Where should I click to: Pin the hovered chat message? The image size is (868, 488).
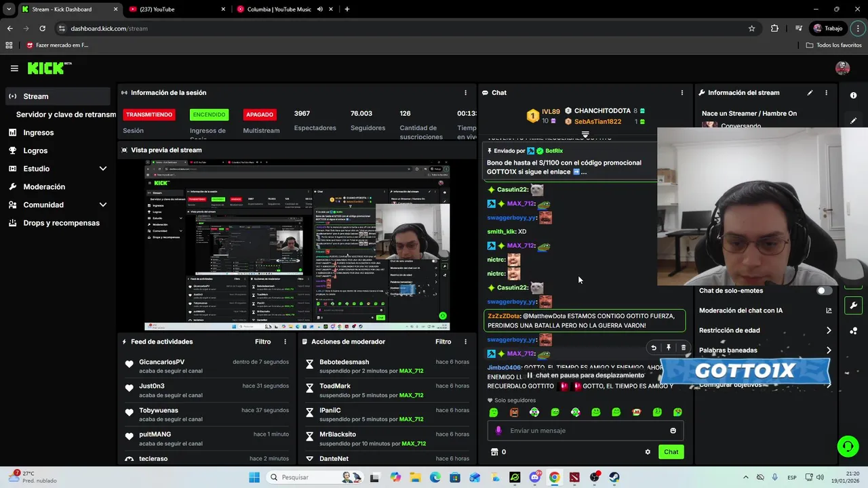pyautogui.click(x=669, y=348)
